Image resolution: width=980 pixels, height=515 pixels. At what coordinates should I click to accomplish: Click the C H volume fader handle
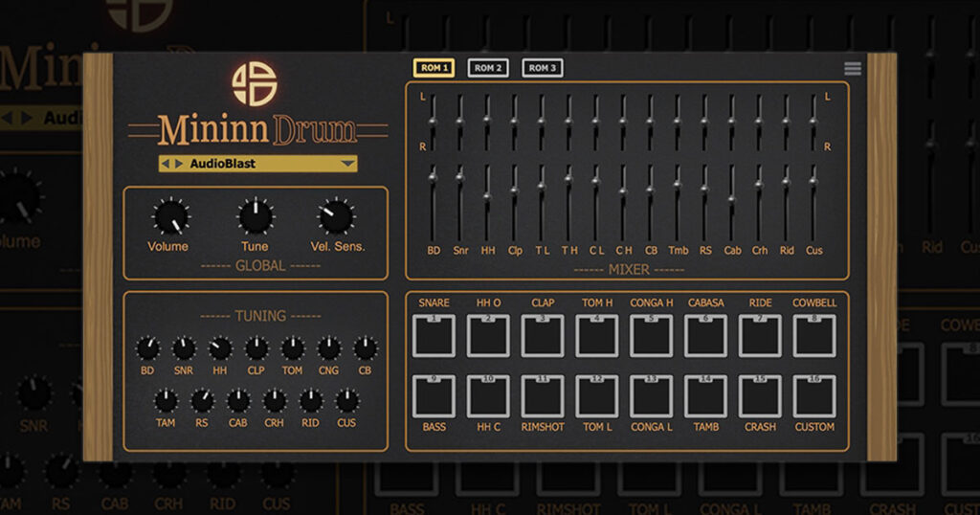coord(622,191)
